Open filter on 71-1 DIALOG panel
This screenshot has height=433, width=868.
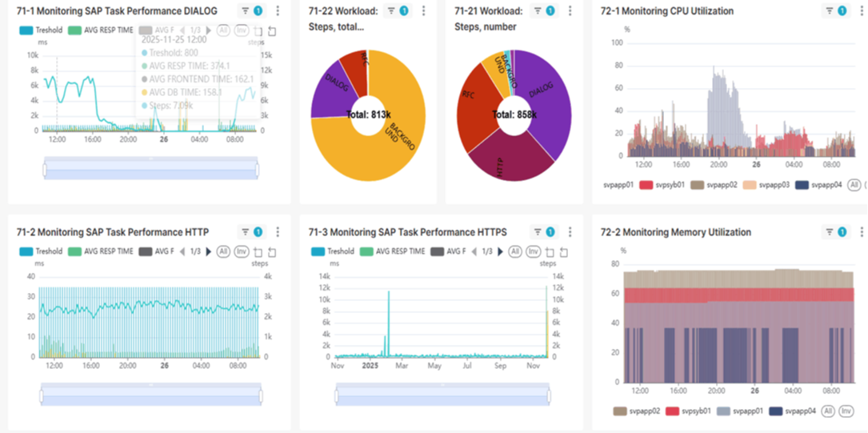pos(253,10)
